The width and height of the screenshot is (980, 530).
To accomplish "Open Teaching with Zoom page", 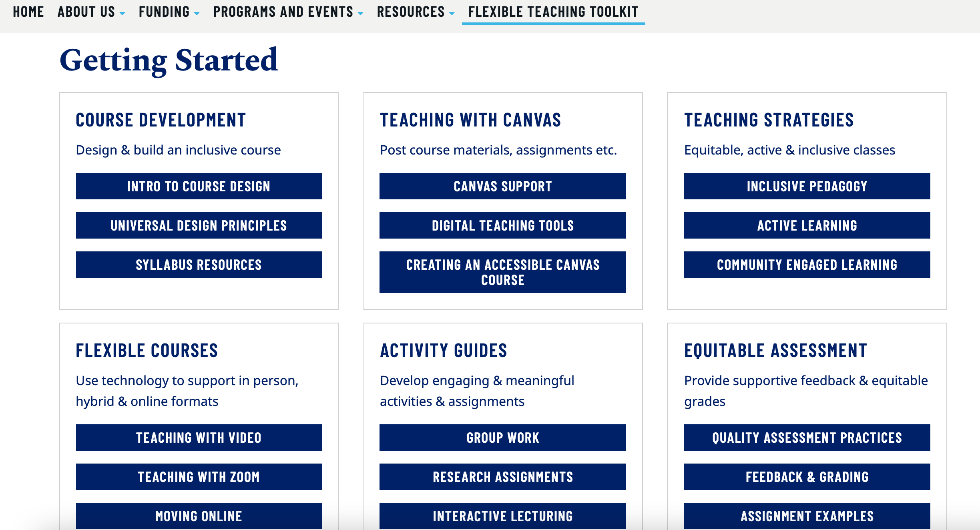I will click(x=199, y=477).
